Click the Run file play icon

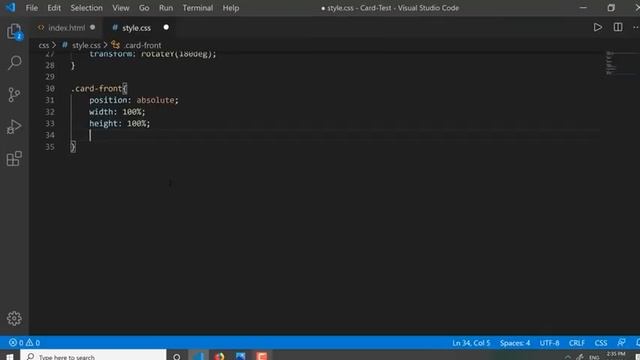pos(598,28)
